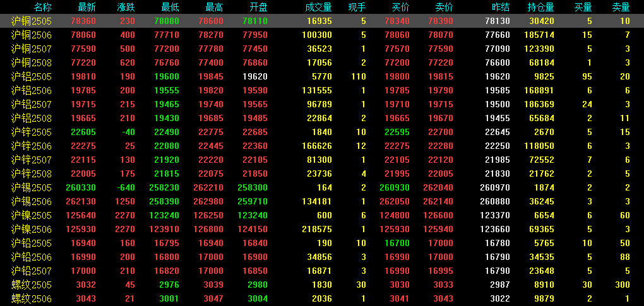Select the 螺纹2505 contract name

[x=31, y=285]
